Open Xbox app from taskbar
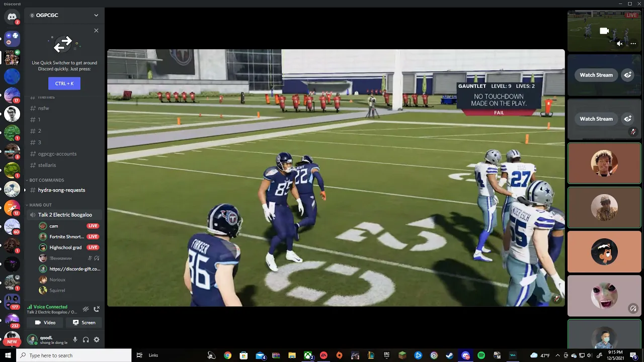 [x=308, y=355]
